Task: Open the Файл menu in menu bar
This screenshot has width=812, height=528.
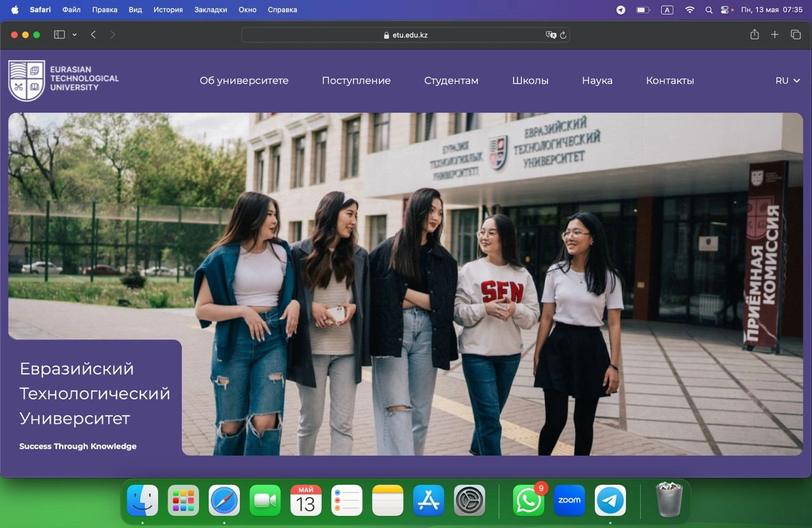Action: pos(72,10)
